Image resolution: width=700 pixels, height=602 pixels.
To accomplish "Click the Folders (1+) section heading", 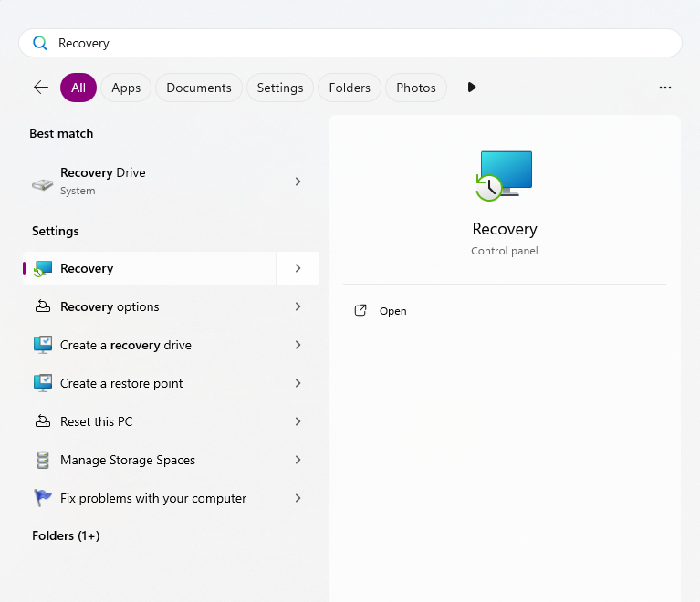I will [x=66, y=535].
